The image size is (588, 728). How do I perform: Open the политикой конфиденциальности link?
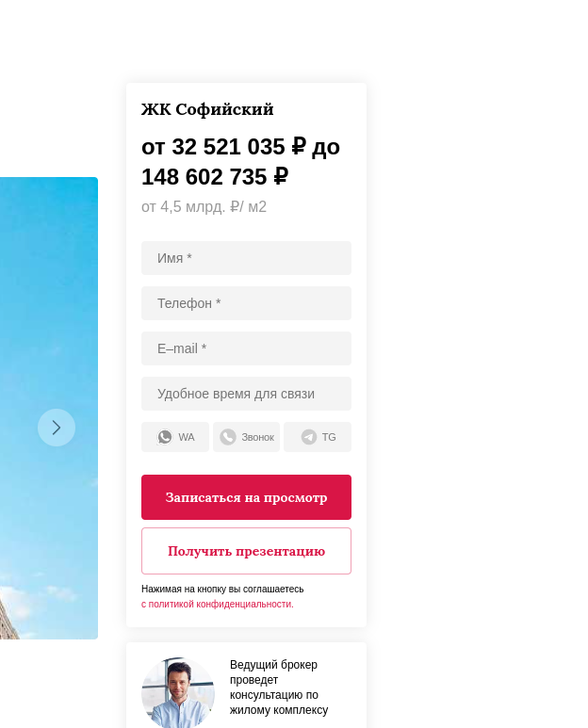(x=218, y=604)
